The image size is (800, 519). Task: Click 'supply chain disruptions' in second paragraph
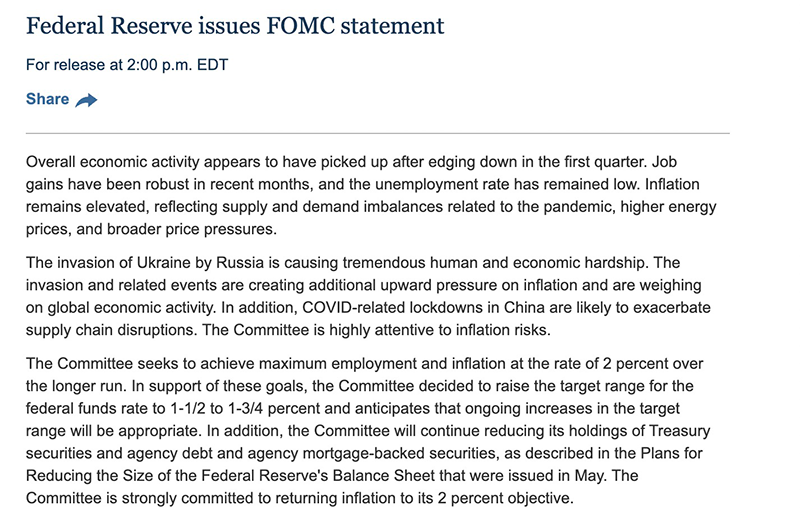pyautogui.click(x=111, y=330)
